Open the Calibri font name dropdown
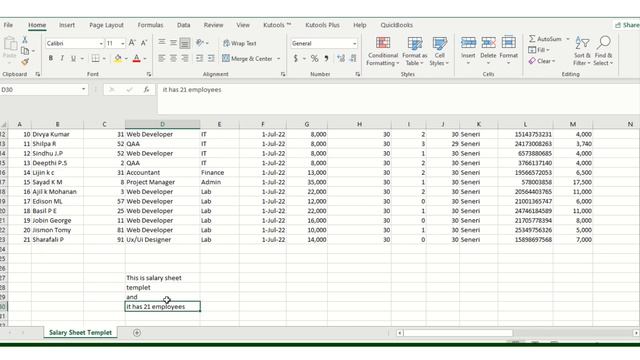Screen dimensions: 640x360 tap(101, 43)
